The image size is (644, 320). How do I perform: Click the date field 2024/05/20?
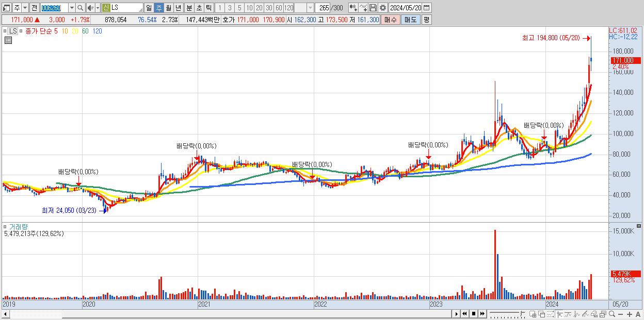[405, 8]
